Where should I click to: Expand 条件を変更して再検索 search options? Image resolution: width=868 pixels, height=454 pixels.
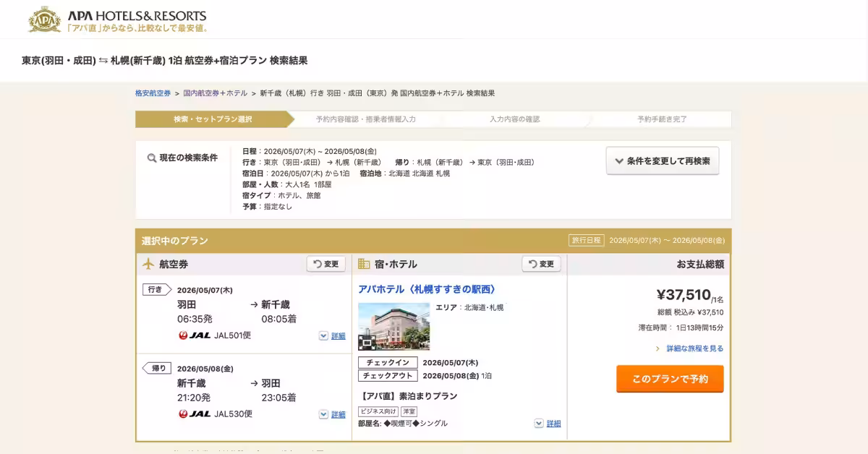point(662,161)
